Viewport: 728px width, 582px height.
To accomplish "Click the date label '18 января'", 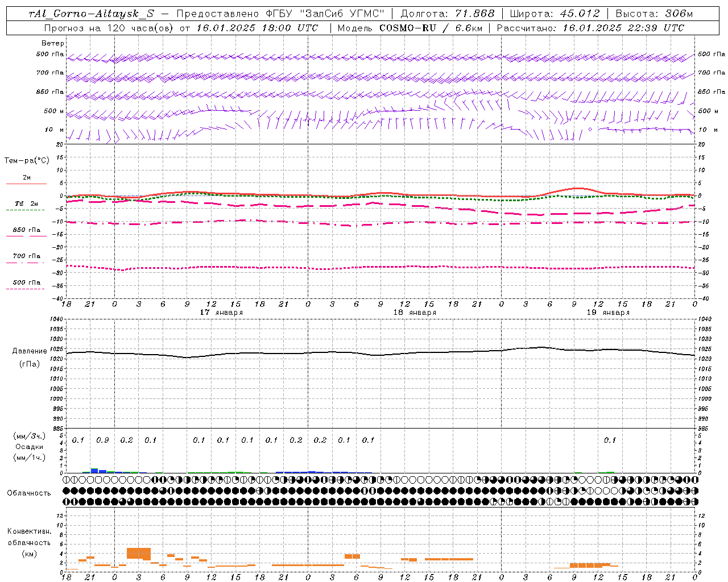I will click(415, 313).
